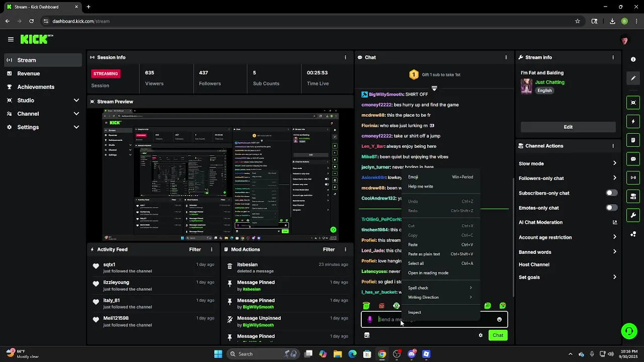This screenshot has height=362, width=644.
Task: Click the Gift 1 sub leaderboard banner
Action: tap(434, 74)
